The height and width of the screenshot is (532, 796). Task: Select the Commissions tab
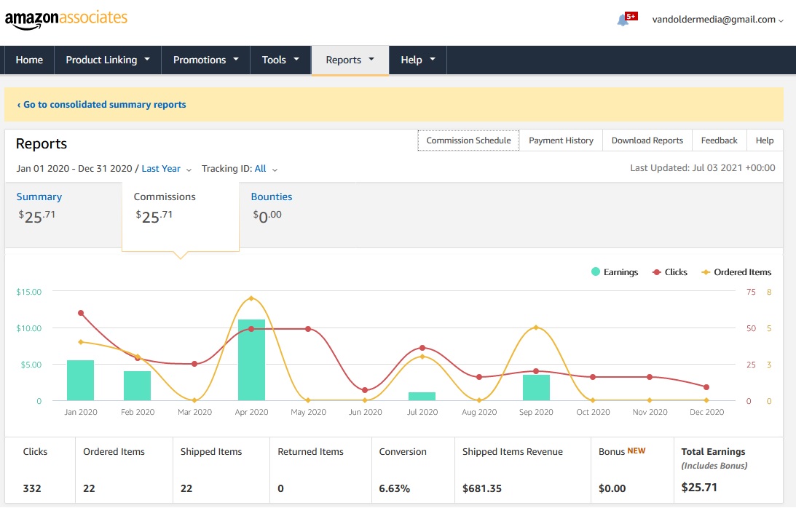(180, 215)
